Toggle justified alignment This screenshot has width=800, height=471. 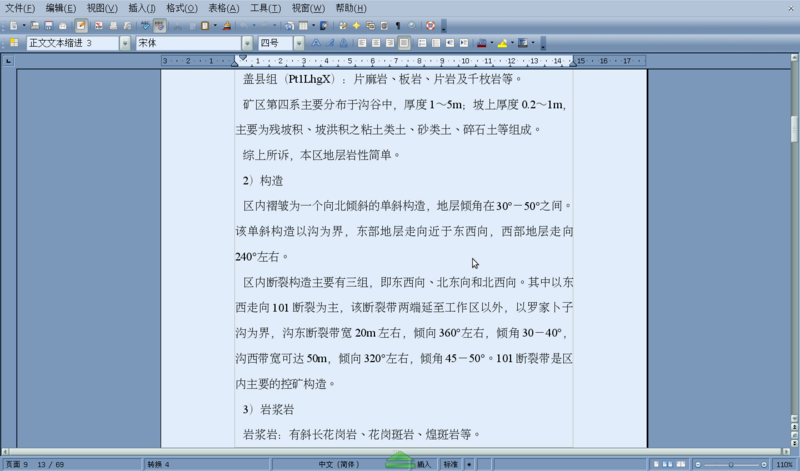point(404,43)
